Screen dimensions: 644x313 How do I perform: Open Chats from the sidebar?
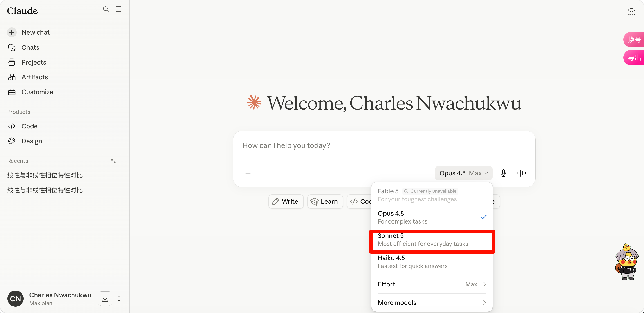click(31, 47)
